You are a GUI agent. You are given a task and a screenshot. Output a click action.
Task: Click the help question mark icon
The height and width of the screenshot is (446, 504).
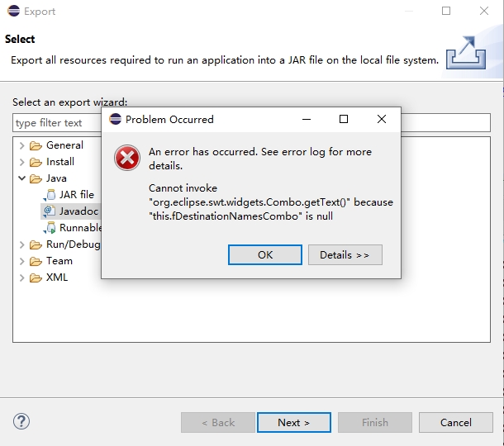pos(21,421)
